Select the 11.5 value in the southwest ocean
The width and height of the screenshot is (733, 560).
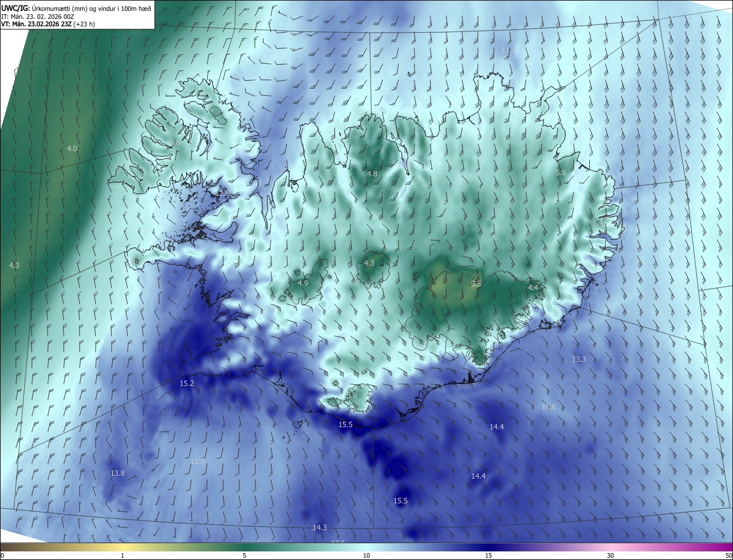click(198, 462)
